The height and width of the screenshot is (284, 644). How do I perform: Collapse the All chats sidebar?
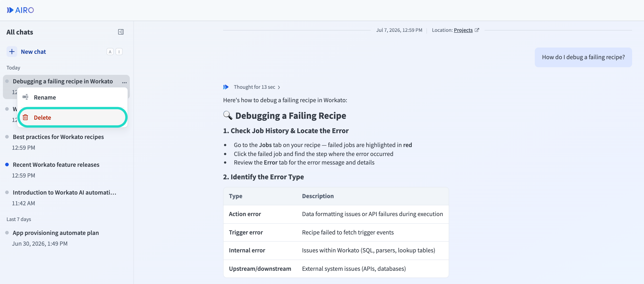pos(121,32)
